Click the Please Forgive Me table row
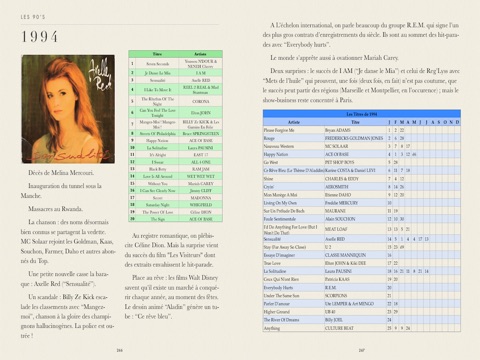The image size is (480, 360). pos(362,130)
